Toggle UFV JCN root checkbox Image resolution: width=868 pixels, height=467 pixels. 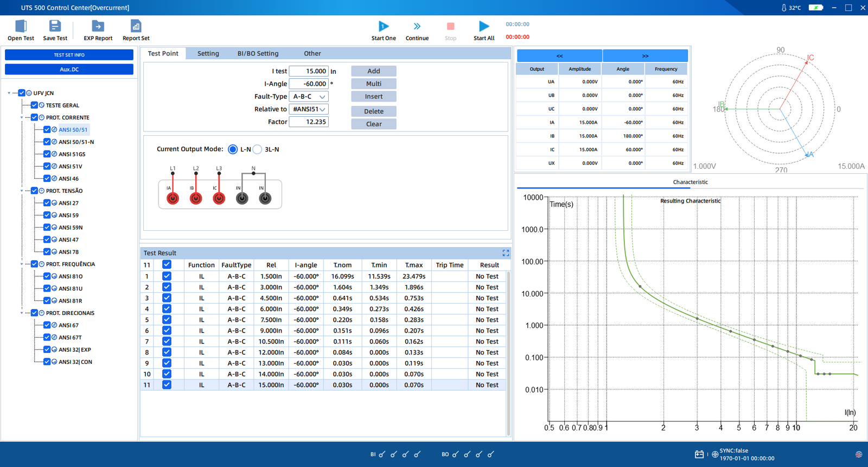point(22,93)
